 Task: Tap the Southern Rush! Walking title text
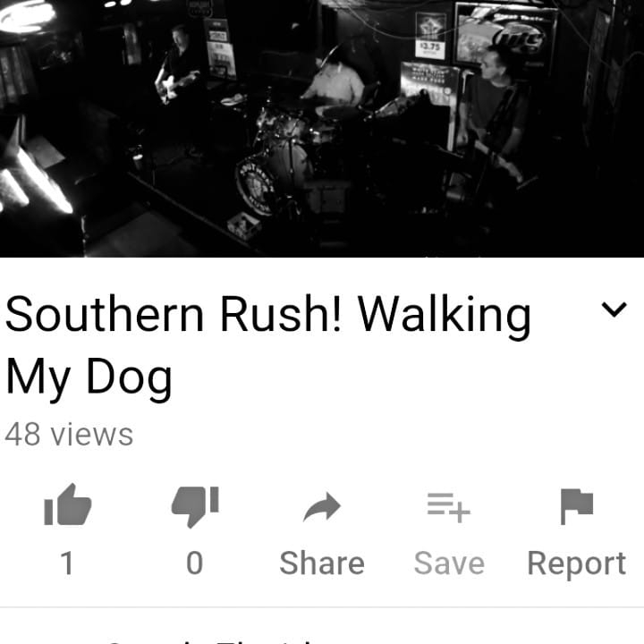coord(268,316)
